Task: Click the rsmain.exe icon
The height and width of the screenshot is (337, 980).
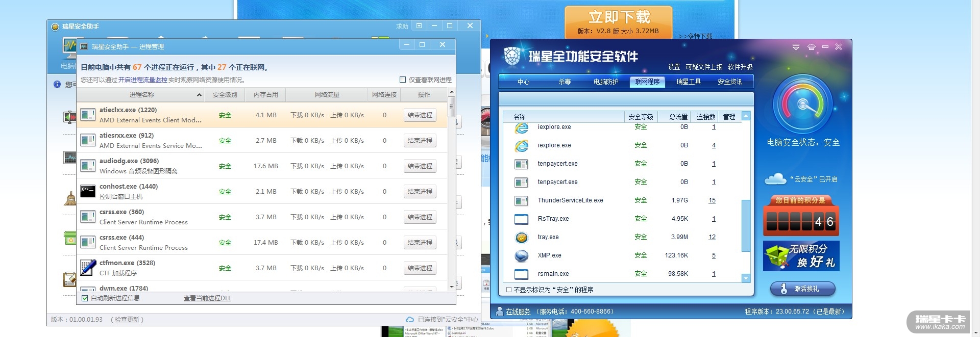Action: click(x=521, y=274)
